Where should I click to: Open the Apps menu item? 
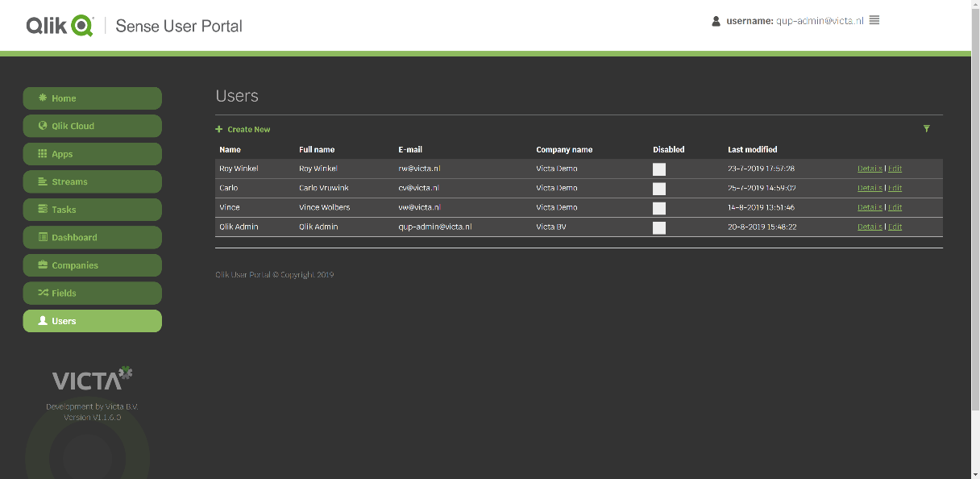[93, 154]
